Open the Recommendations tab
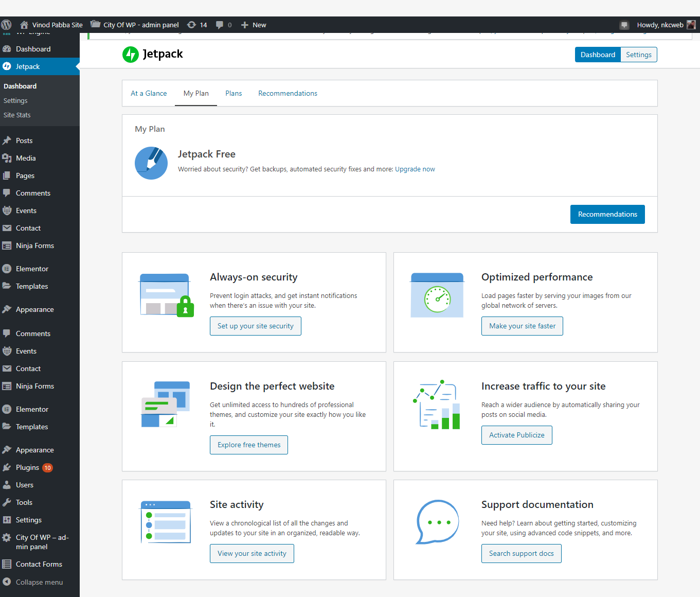This screenshot has width=700, height=597. (x=288, y=93)
